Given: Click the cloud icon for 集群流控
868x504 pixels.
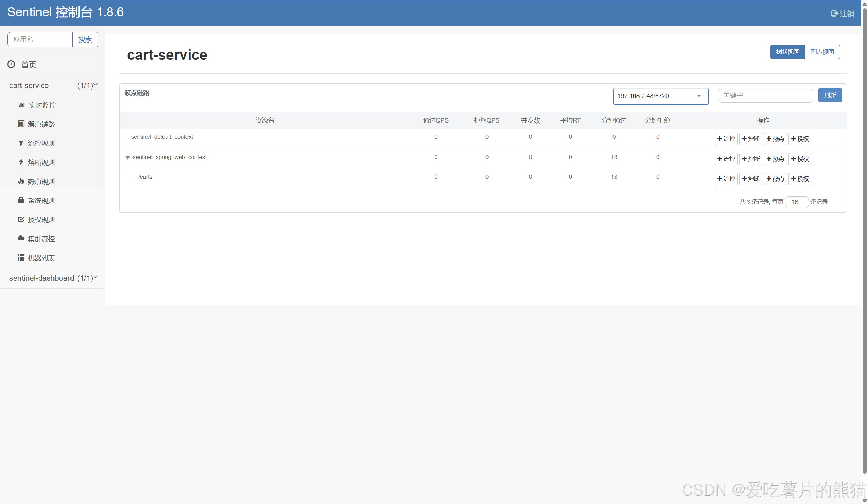Looking at the screenshot, I should (21, 238).
